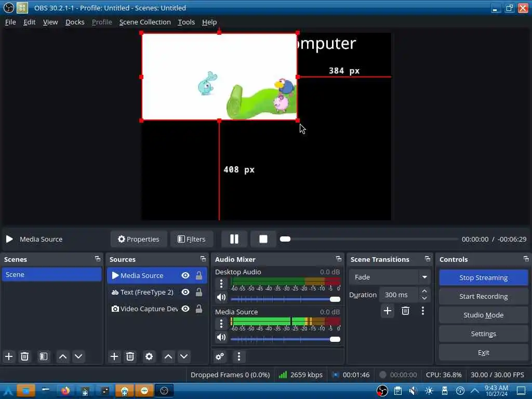
Task: Add a new scene with plus icon
Action: click(x=9, y=356)
